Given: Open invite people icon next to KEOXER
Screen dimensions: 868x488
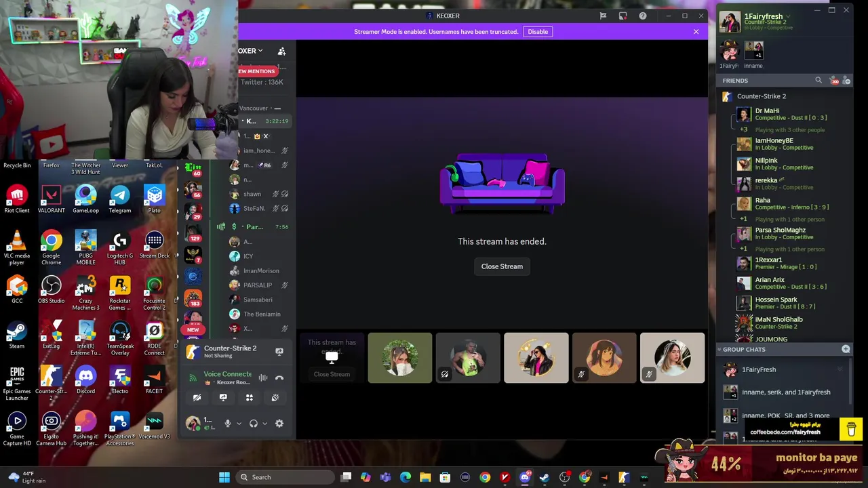Looking at the screenshot, I should (281, 51).
